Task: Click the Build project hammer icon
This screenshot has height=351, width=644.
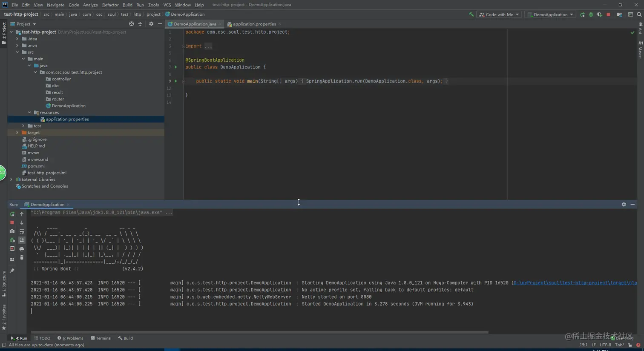Action: (471, 14)
